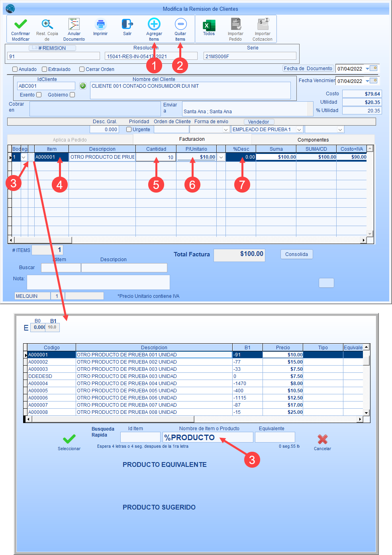
Task: Select the Aplica a Pedido tab
Action: tap(70, 140)
